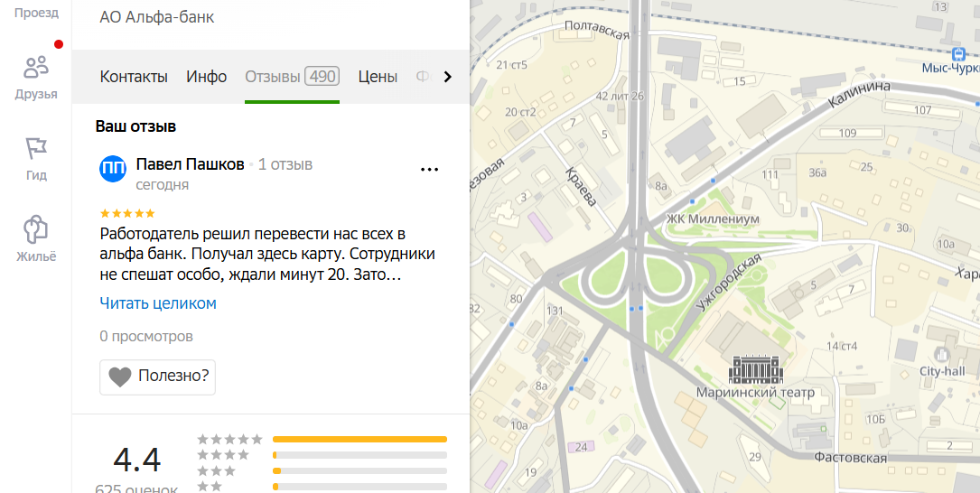Click the Ужгородская street label
Image resolution: width=980 pixels, height=493 pixels.
729,282
